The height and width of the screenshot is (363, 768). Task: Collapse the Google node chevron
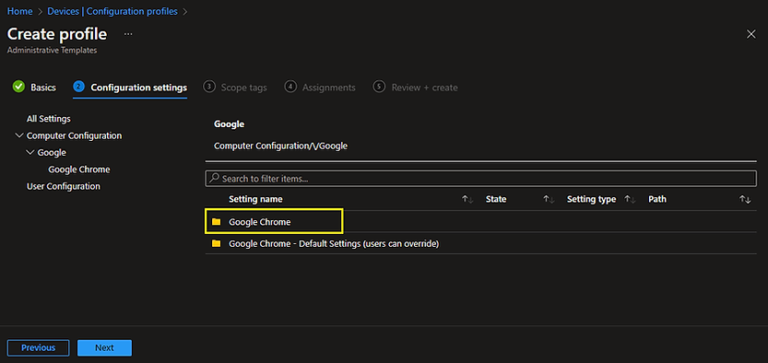(30, 152)
